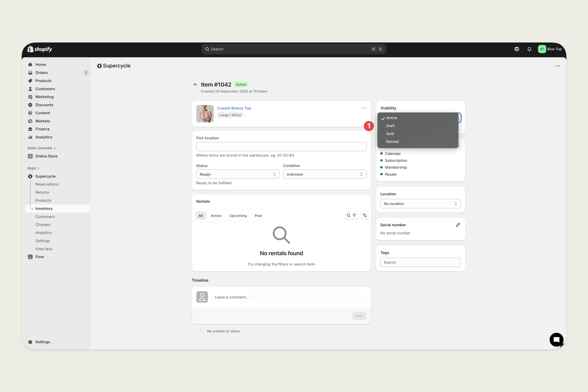Click the Pick location text field
The height and width of the screenshot is (392, 588).
(281, 147)
